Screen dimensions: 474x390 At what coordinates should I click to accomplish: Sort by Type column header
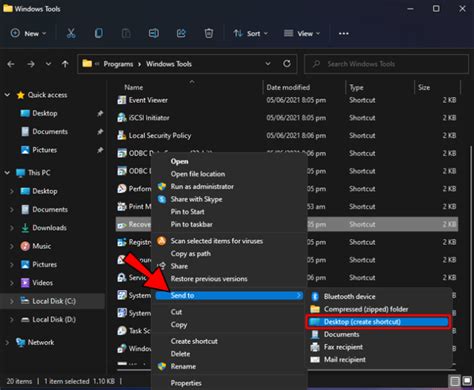(x=356, y=87)
